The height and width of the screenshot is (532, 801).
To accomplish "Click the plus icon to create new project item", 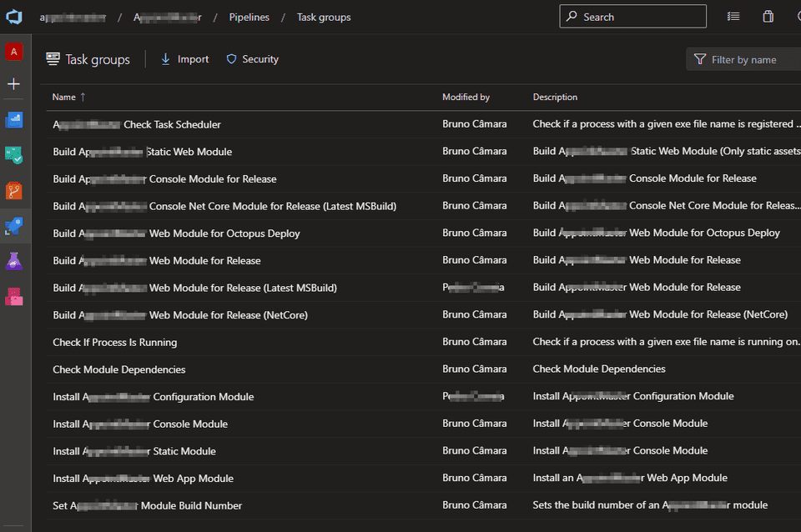I will 13,83.
